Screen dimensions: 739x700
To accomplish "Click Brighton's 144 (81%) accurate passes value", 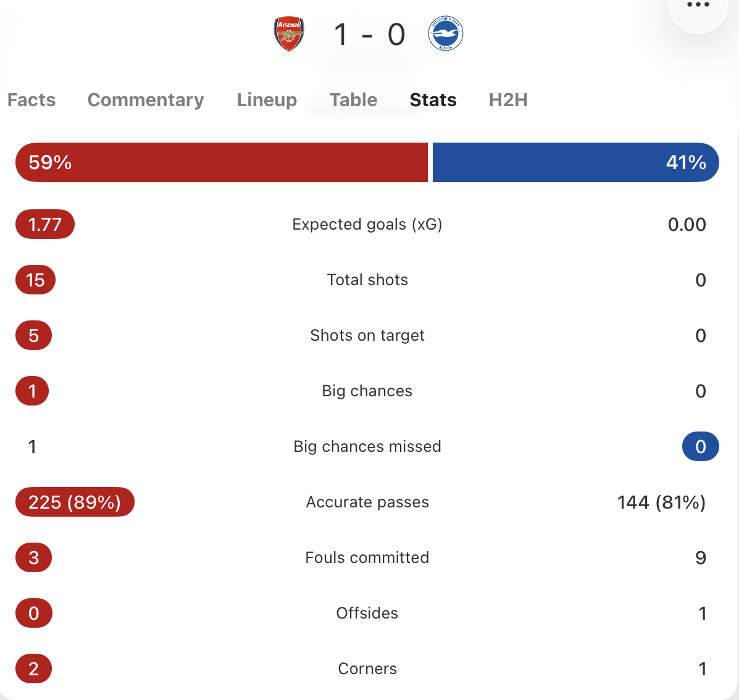I will pyautogui.click(x=661, y=502).
